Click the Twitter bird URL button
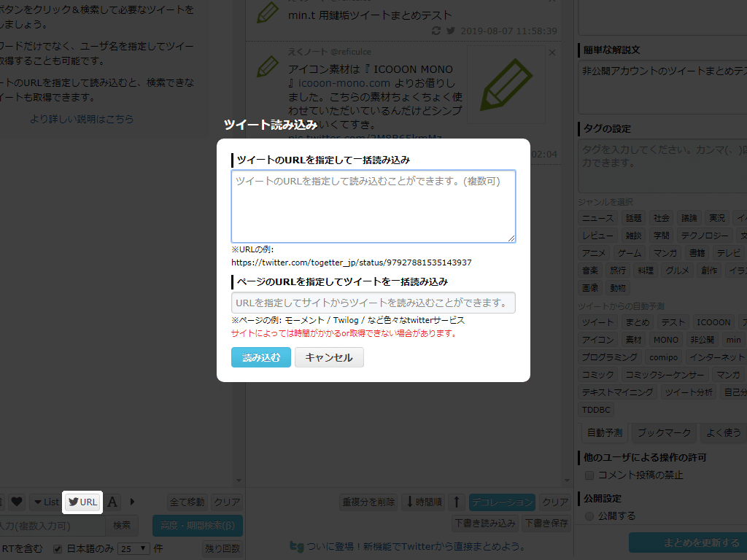 (82, 502)
